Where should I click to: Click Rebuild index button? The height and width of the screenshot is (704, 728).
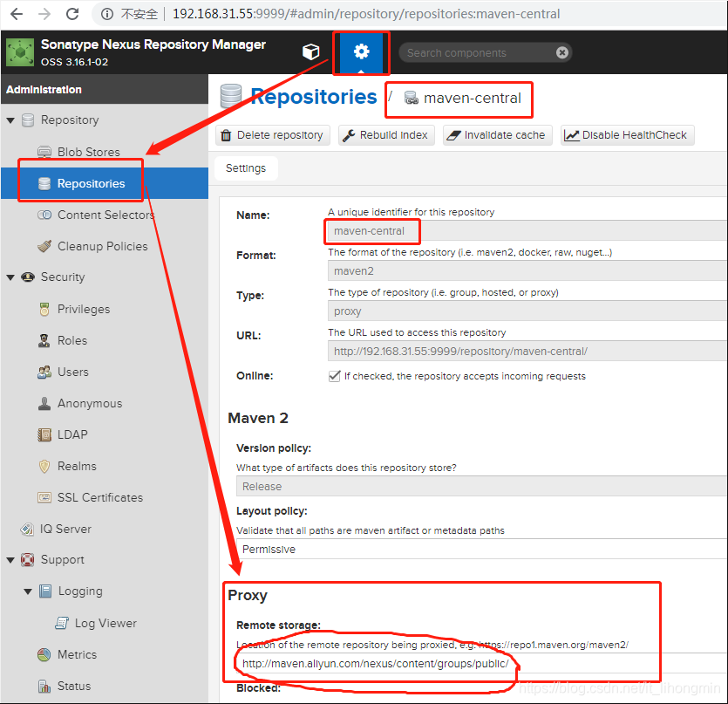pyautogui.click(x=386, y=135)
